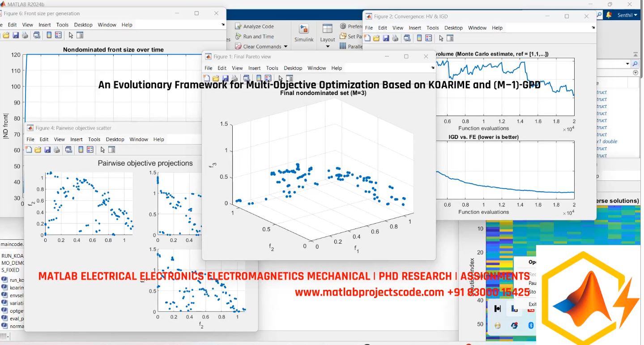Click the Save icon in Figure 1 toolbar
This screenshot has width=644, height=345.
tap(226, 78)
